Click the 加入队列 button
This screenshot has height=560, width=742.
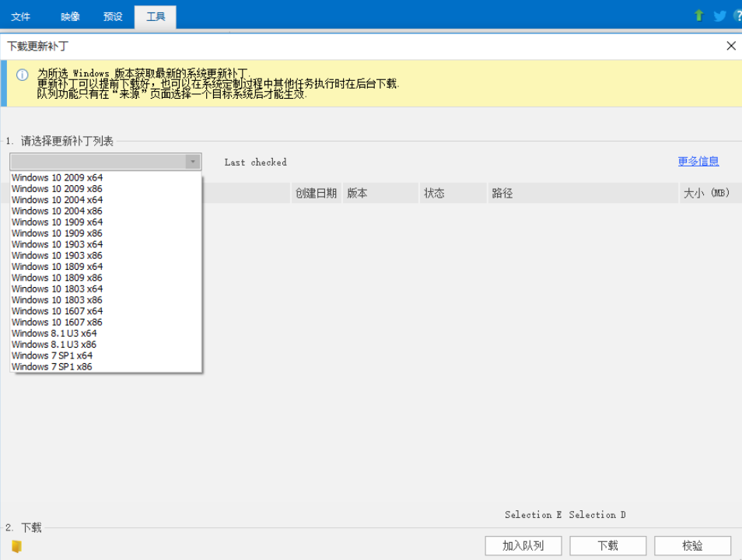coord(523,546)
